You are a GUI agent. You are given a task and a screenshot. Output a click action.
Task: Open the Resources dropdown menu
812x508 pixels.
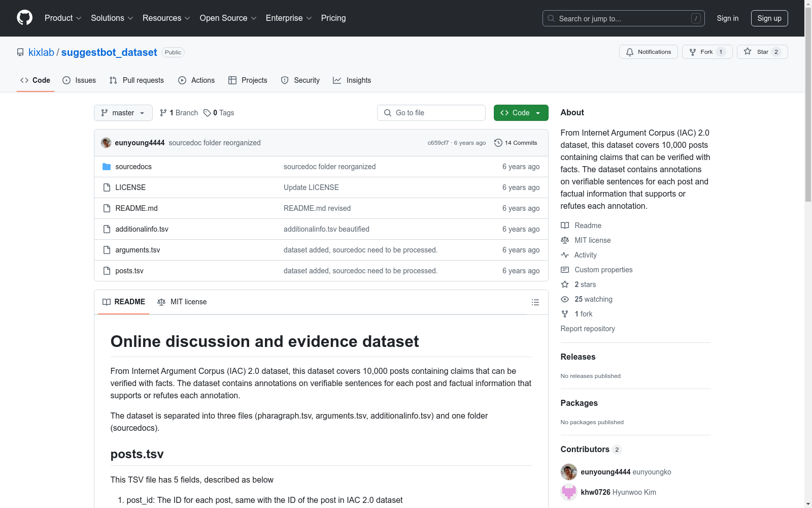pyautogui.click(x=166, y=18)
